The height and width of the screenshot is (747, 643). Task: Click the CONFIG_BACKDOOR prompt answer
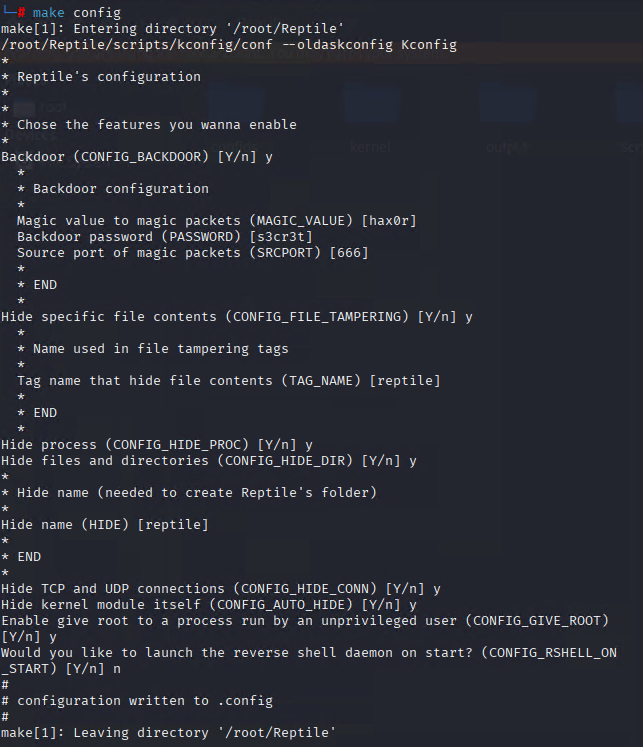pos(269,157)
